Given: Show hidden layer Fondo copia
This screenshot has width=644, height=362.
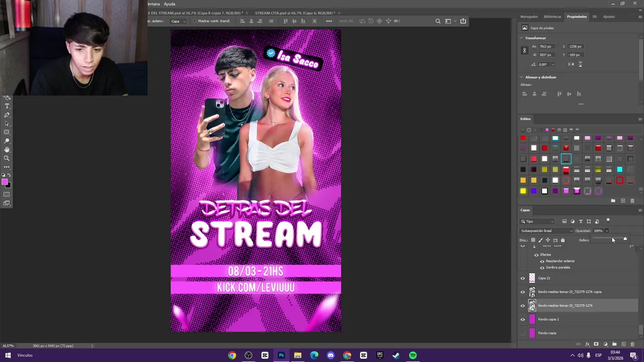Looking at the screenshot, I should [x=523, y=333].
